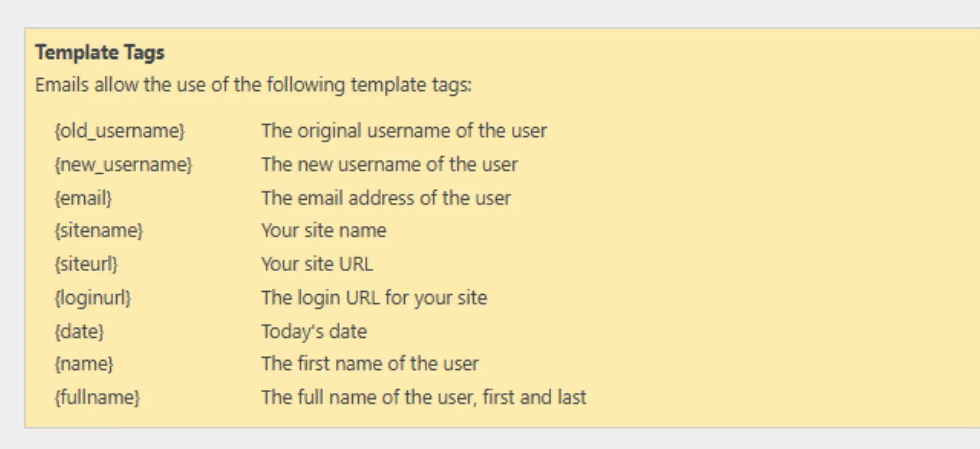This screenshot has width=980, height=449.
Task: Click the {email} template tag
Action: (83, 198)
